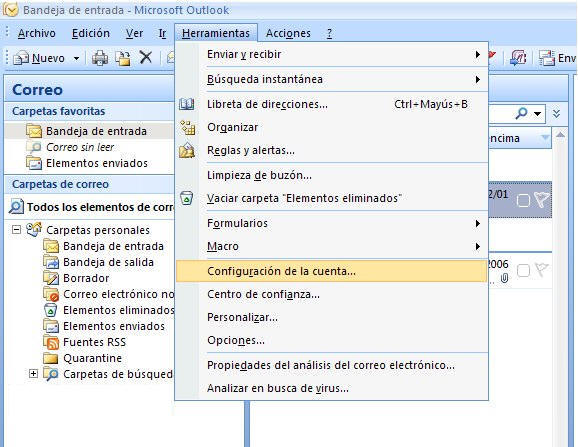Expand the Carpetas de búsqueda tree node
The width and height of the screenshot is (578, 447).
coord(33,374)
